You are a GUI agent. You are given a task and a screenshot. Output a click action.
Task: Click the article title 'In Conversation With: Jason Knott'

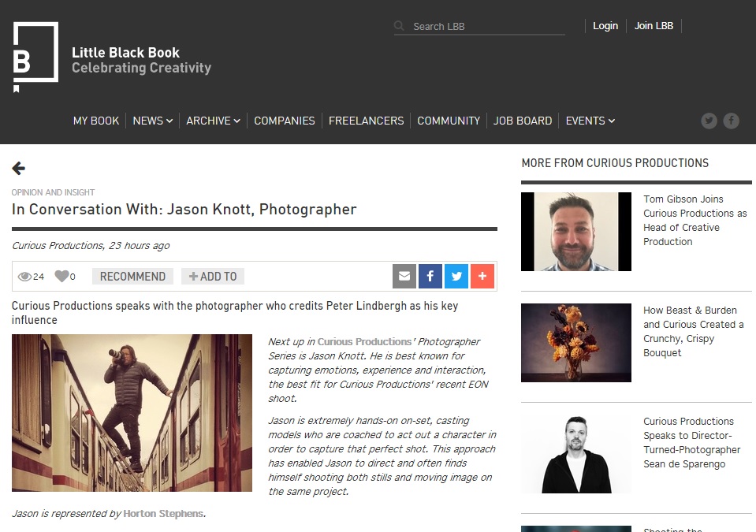184,209
